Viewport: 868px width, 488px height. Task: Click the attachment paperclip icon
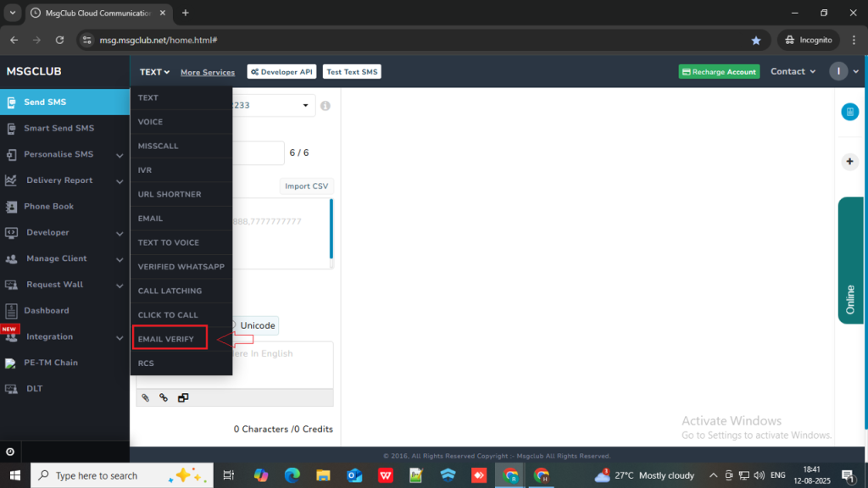(146, 398)
